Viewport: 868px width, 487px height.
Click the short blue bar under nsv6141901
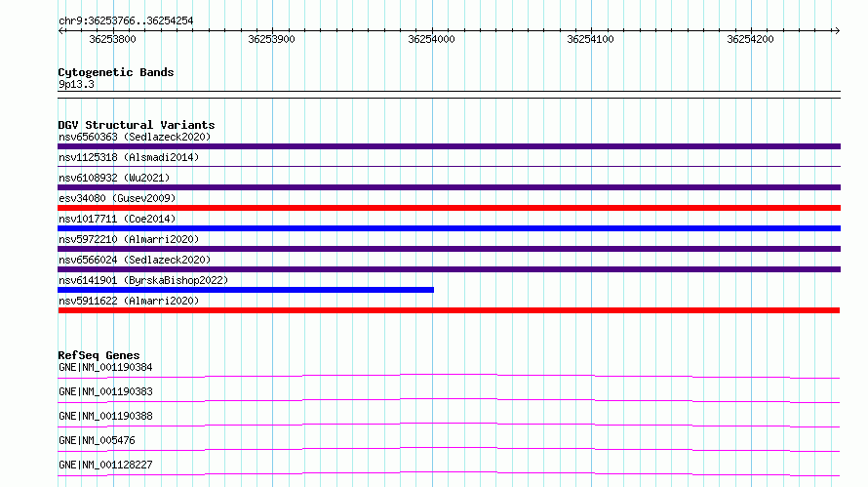246,290
